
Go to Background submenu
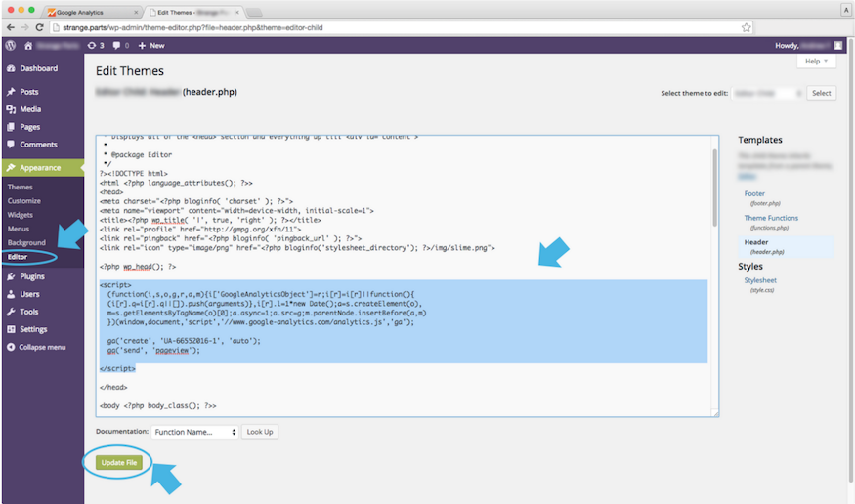point(26,242)
